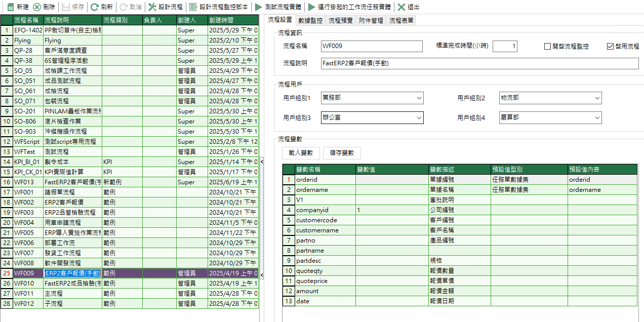The height and width of the screenshot is (322, 644).
Task: Click the 儲存變數 button
Action: [x=342, y=153]
